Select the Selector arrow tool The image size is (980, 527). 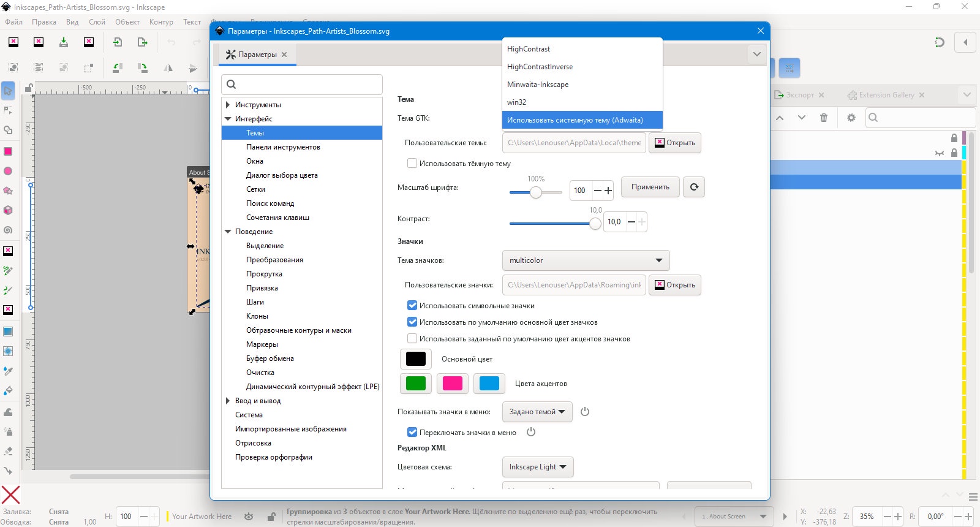(x=8, y=91)
